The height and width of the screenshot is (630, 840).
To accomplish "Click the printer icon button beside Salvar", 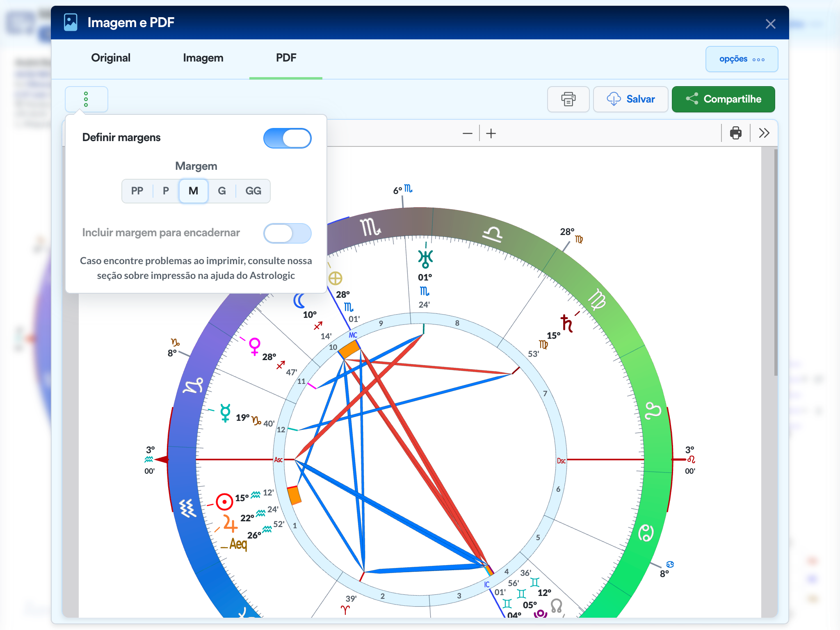I will [568, 99].
